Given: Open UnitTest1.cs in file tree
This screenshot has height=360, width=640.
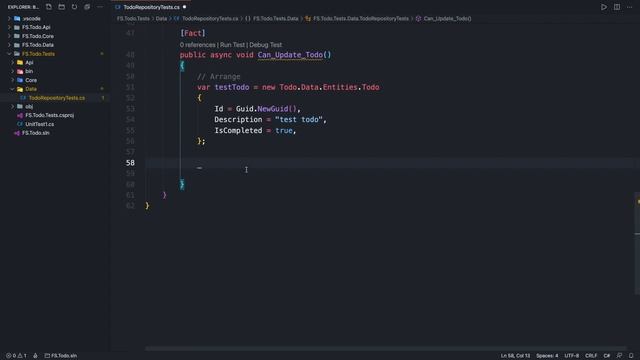Looking at the screenshot, I should (x=39, y=124).
